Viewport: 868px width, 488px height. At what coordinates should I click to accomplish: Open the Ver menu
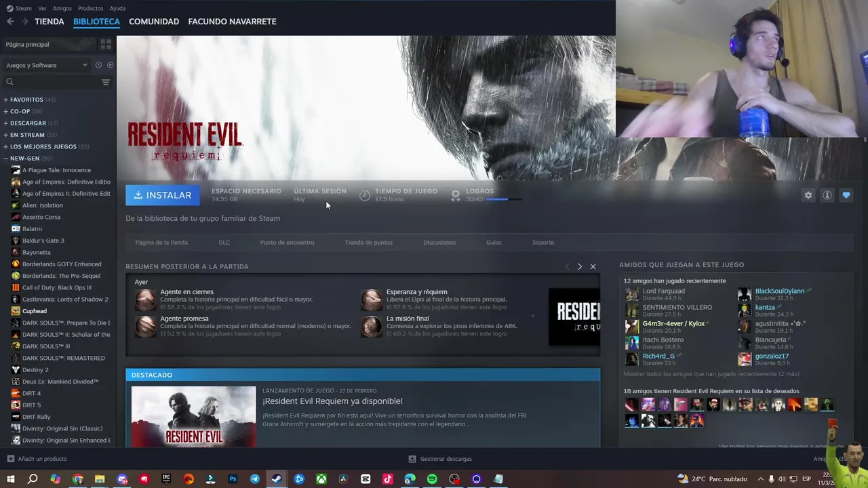(x=42, y=8)
